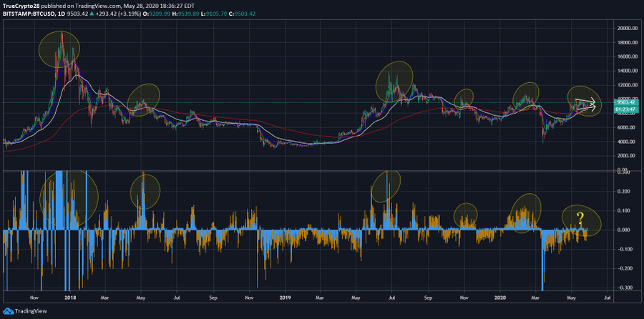The height and width of the screenshot is (319, 644).
Task: Click the 2020 date axis label
Action: point(500,296)
